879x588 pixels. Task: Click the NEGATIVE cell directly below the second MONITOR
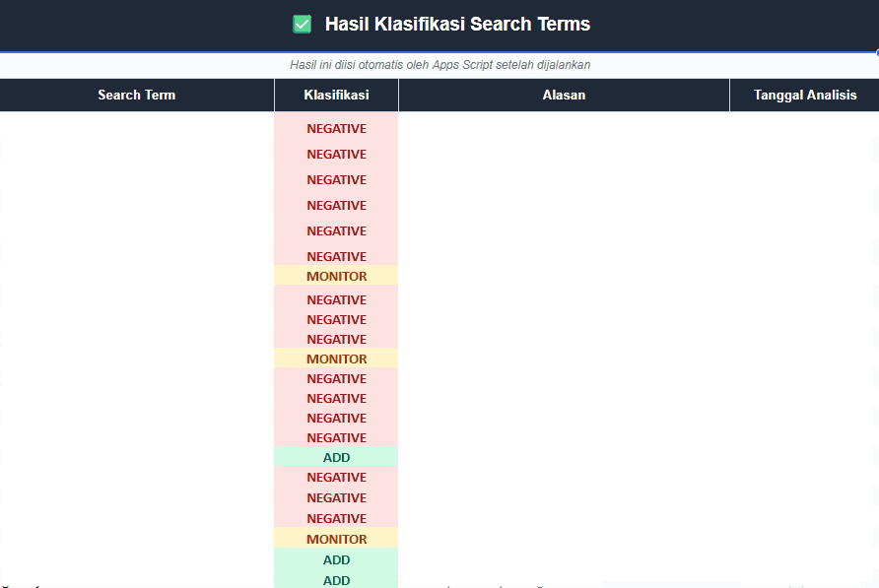pos(336,378)
